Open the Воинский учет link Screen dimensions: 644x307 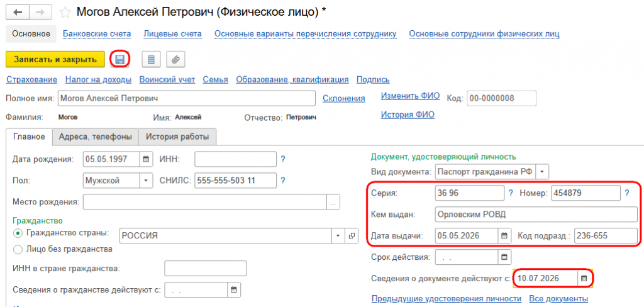pyautogui.click(x=167, y=80)
